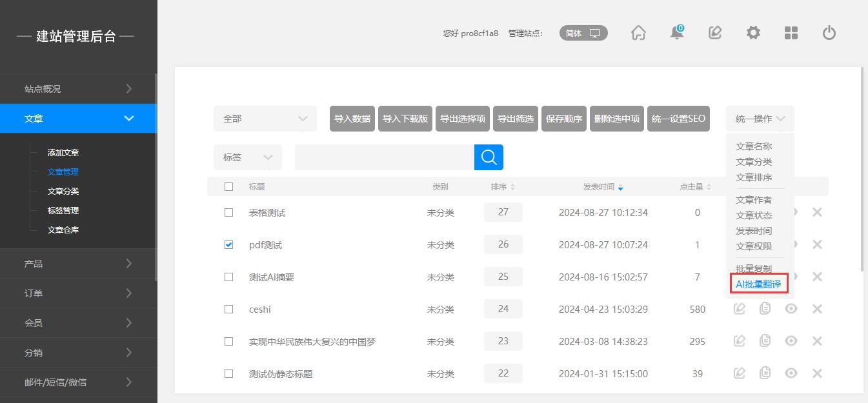Click the search text input field

(x=384, y=157)
